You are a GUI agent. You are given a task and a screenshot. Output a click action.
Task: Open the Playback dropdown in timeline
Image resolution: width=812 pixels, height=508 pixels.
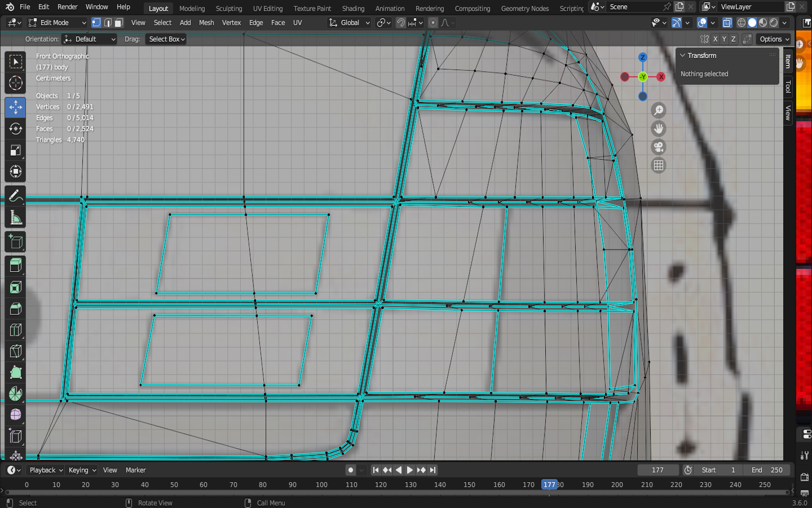[x=46, y=470]
